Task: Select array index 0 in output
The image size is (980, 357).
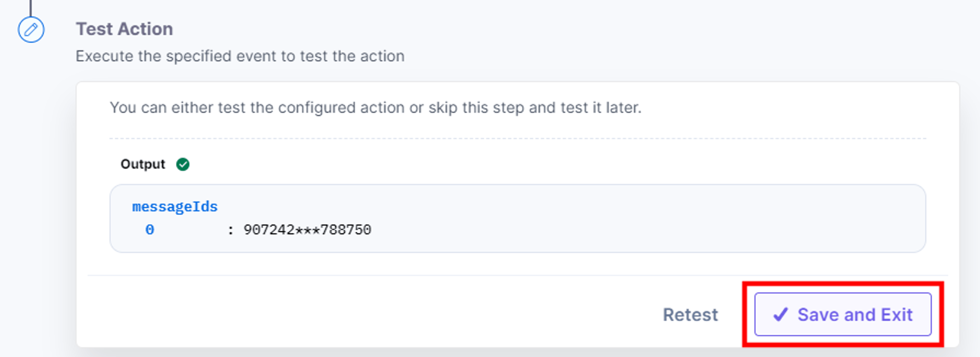Action: [x=150, y=230]
